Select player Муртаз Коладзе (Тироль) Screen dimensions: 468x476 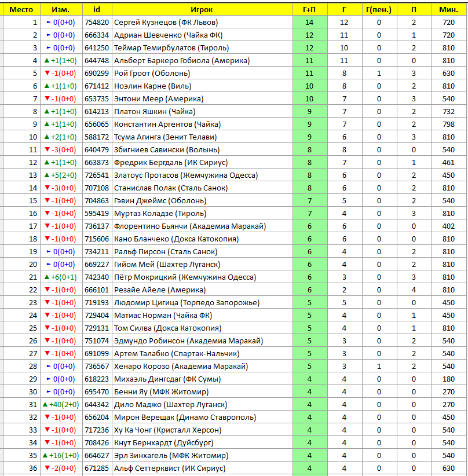(160, 214)
